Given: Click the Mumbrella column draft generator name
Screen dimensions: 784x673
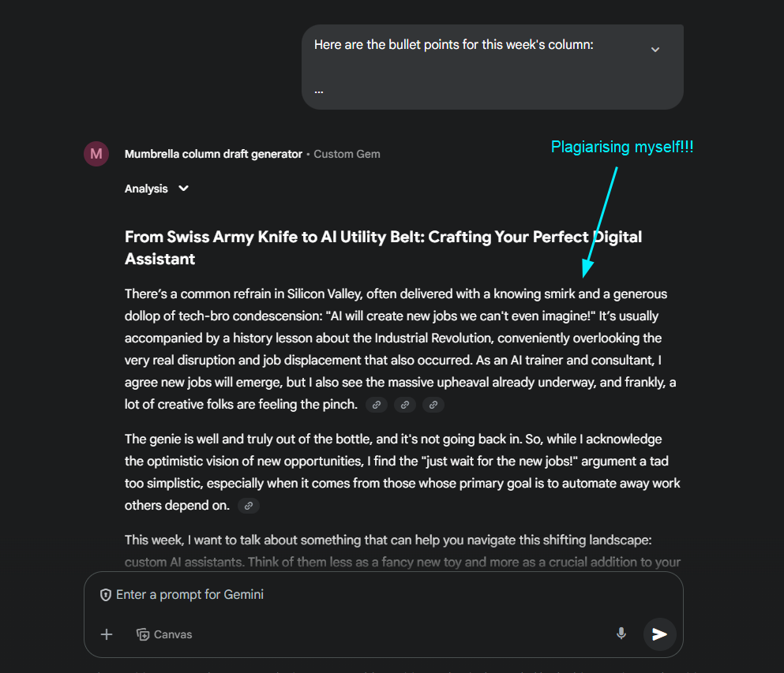Looking at the screenshot, I should pyautogui.click(x=213, y=154).
